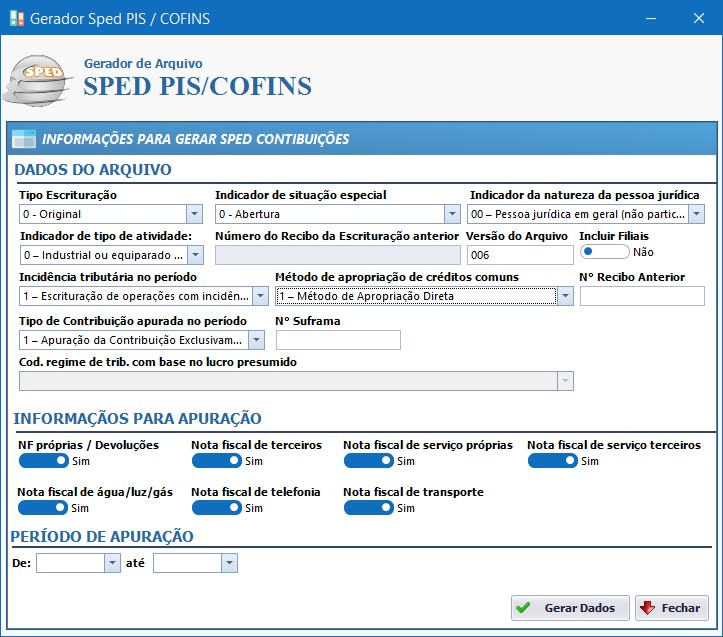Image resolution: width=723 pixels, height=637 pixels.
Task: Click Número do Recibo da Escrituração anterior field
Action: click(x=338, y=255)
